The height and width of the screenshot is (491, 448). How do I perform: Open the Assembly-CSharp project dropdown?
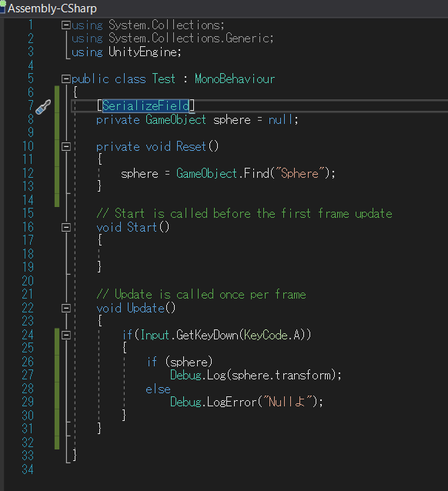click(x=52, y=8)
